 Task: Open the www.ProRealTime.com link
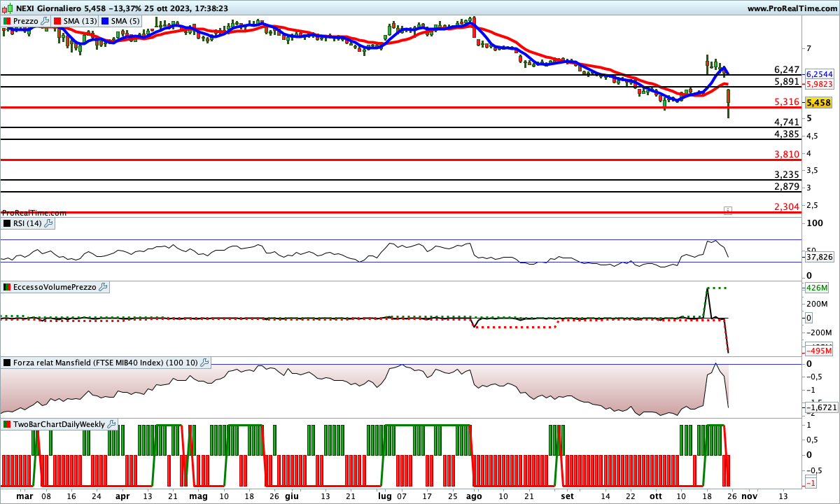791,8
